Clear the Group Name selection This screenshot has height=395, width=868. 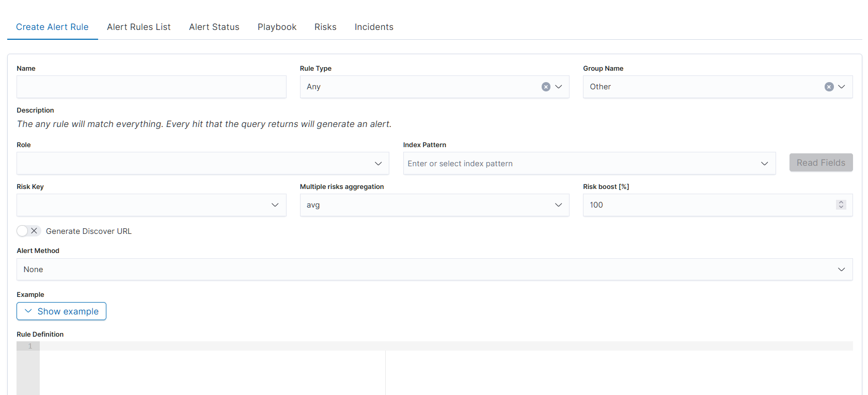829,87
